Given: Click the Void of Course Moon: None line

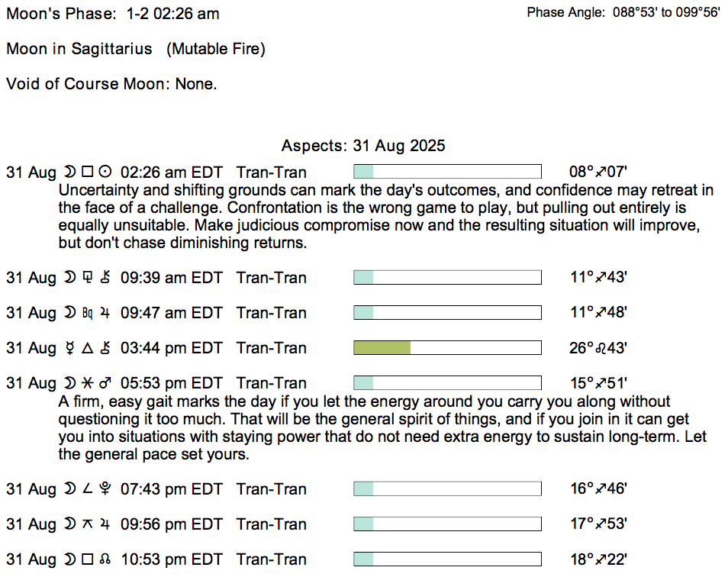Looking at the screenshot, I should point(111,84).
